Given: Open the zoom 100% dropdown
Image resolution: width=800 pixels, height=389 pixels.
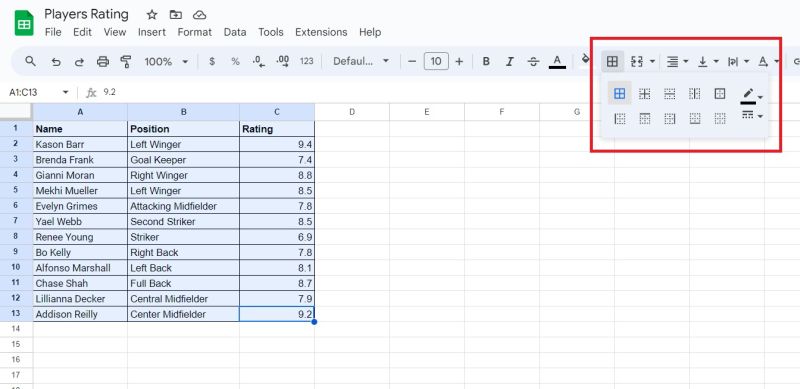Looking at the screenshot, I should click(166, 62).
